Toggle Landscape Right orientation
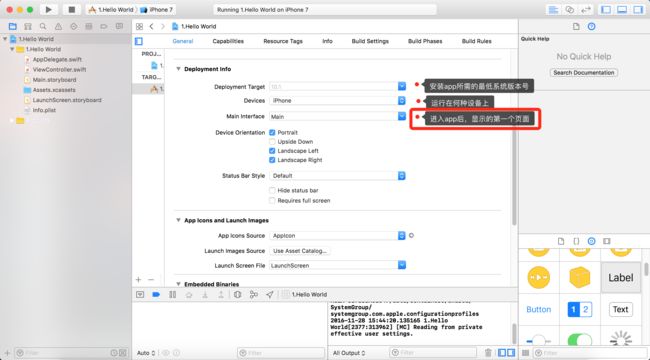The image size is (650, 360). 272,160
